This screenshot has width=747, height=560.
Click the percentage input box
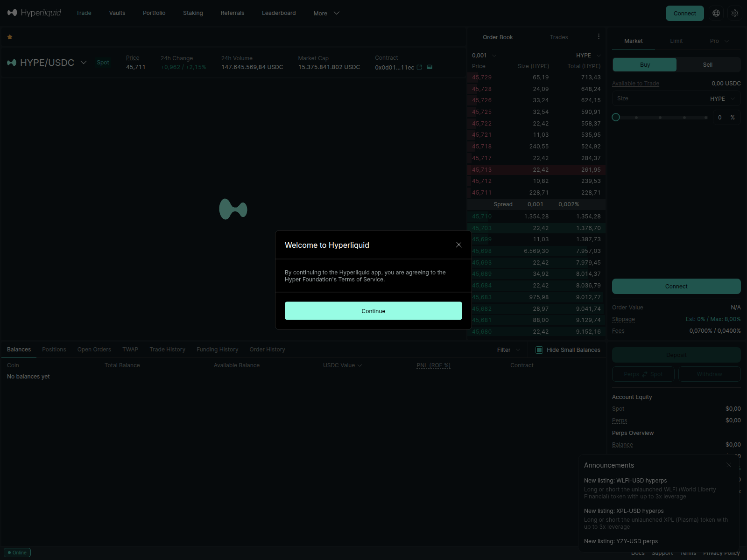pyautogui.click(x=726, y=118)
